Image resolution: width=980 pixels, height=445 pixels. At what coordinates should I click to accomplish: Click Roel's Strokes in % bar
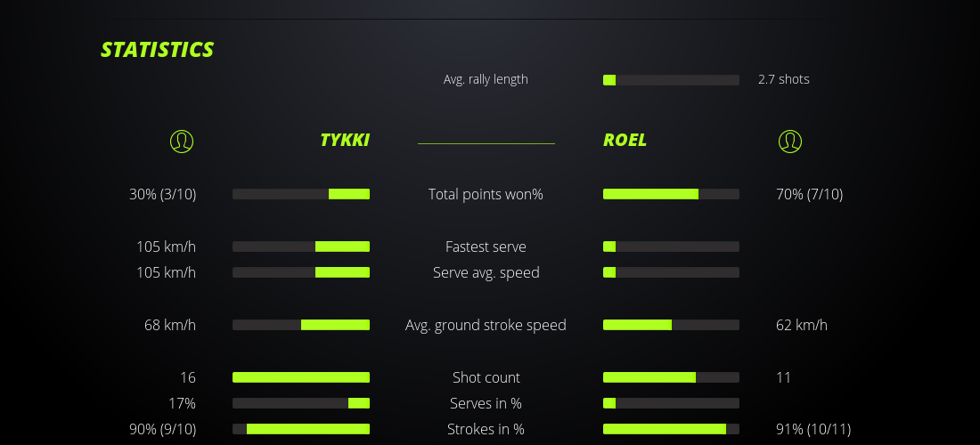tap(671, 429)
